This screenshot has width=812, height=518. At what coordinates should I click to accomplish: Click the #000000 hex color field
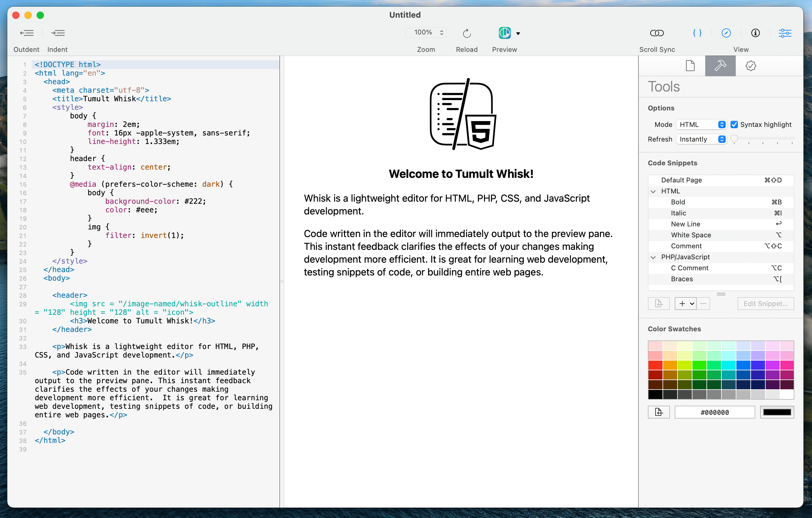(x=715, y=412)
